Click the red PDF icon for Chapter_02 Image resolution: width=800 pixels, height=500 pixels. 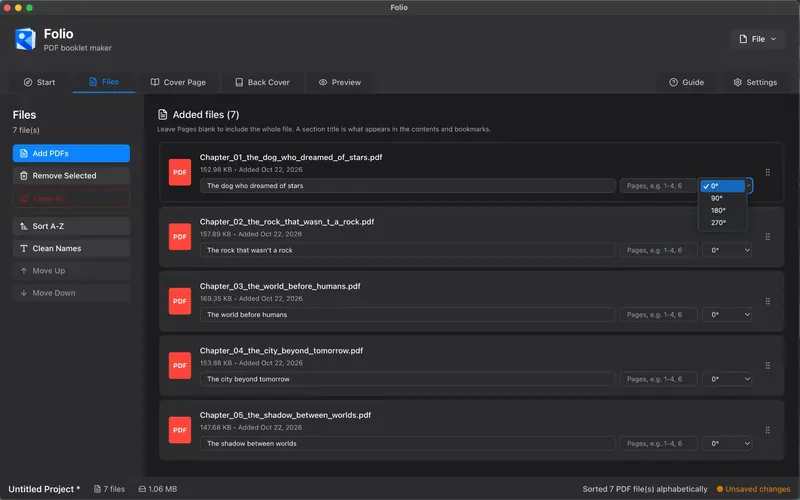(180, 237)
